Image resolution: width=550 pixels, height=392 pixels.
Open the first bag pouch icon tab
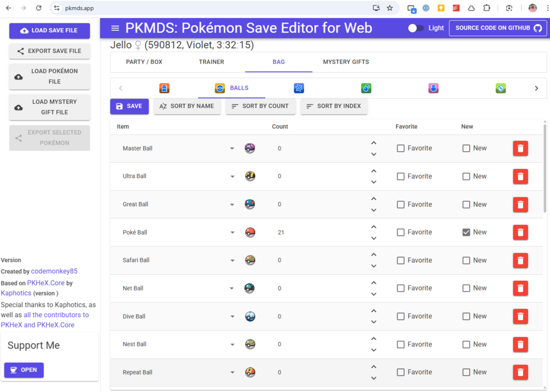[x=164, y=89]
